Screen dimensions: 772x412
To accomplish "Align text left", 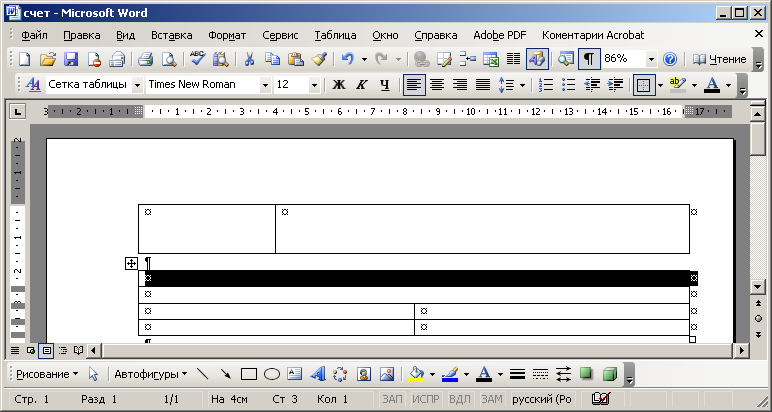I will [414, 85].
